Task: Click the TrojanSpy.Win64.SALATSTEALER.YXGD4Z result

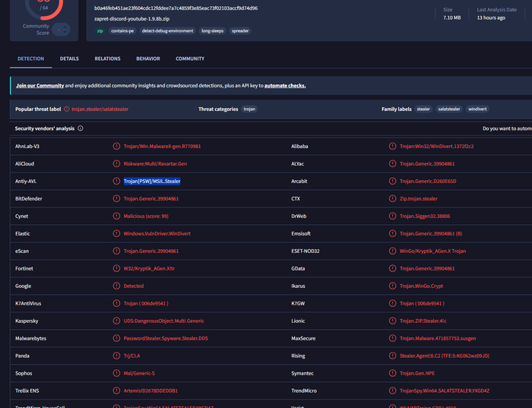Action: (445, 391)
